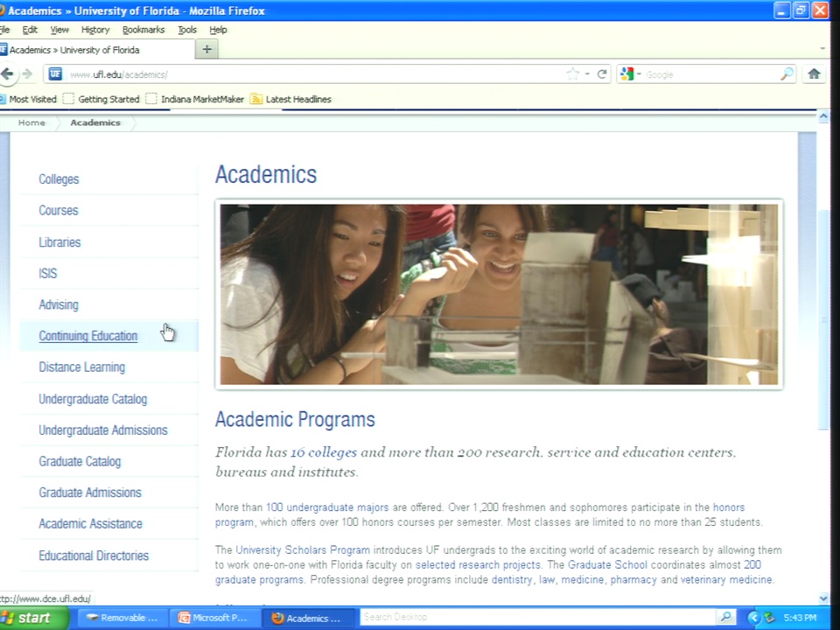Click the Windows start button
Screen dimensions: 840x630
tap(34, 618)
